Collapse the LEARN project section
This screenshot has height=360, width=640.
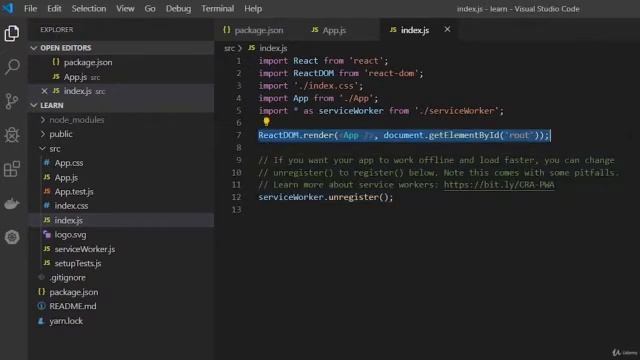[121, 105]
